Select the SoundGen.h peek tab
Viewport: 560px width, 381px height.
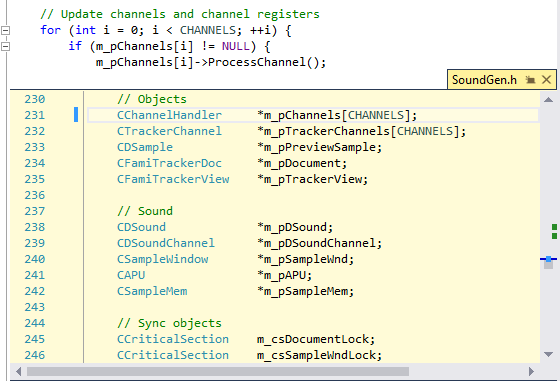pyautogui.click(x=484, y=80)
